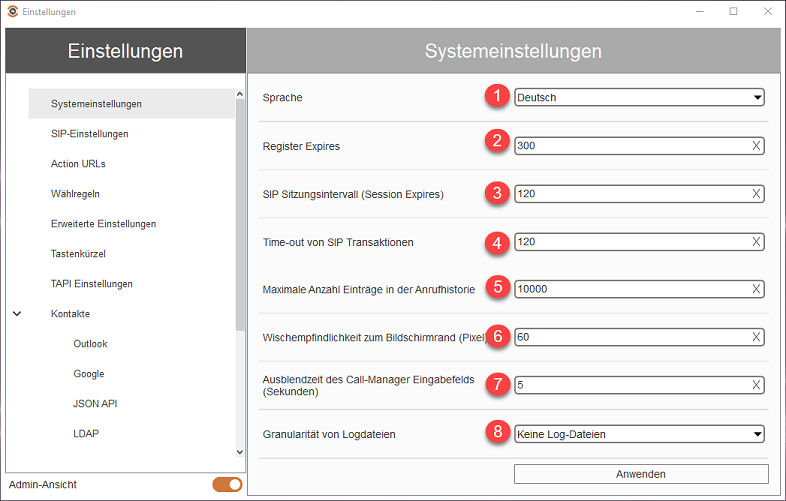Viewport: 786px width, 501px height.
Task: Click sidebar scrollbar down arrow
Action: click(240, 452)
